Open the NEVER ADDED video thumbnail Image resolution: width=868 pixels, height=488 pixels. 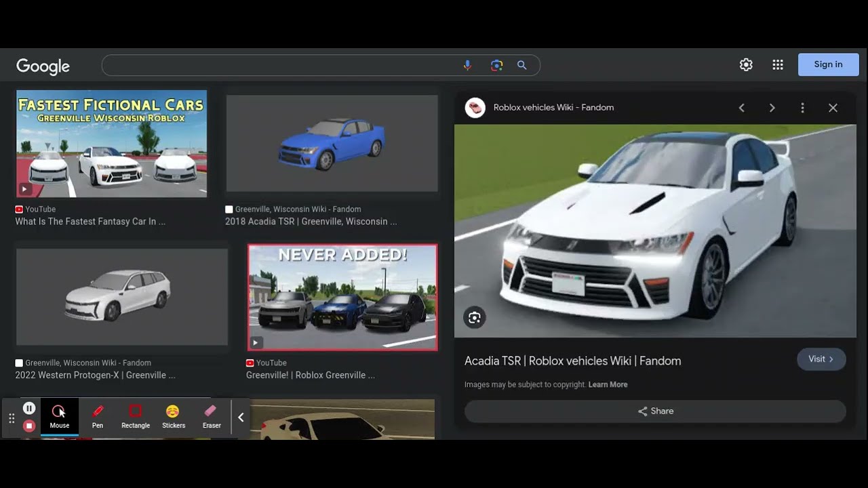click(x=342, y=298)
